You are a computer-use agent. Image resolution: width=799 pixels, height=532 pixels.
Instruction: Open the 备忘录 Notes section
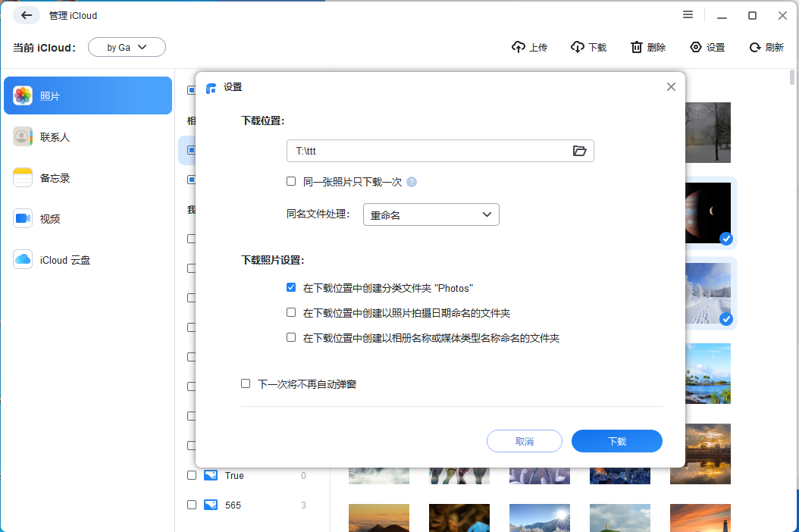pyautogui.click(x=88, y=177)
